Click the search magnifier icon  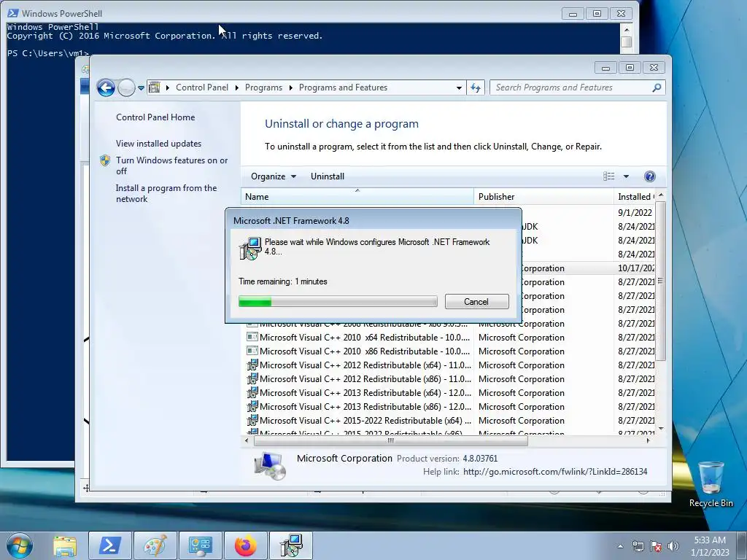point(657,87)
